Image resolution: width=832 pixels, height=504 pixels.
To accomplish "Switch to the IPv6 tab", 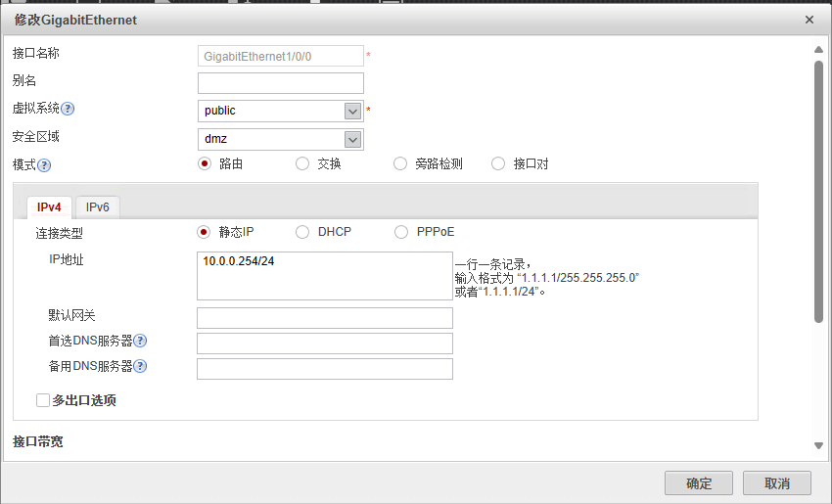I will pyautogui.click(x=98, y=206).
